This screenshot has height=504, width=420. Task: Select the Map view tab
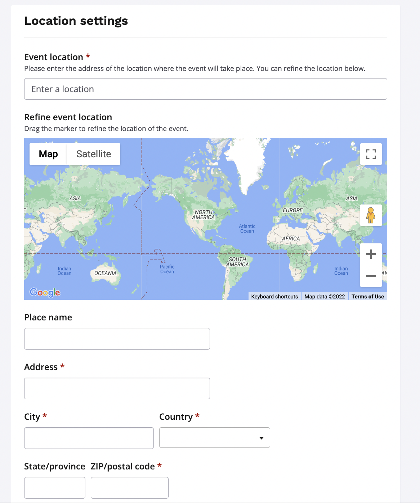click(x=48, y=154)
